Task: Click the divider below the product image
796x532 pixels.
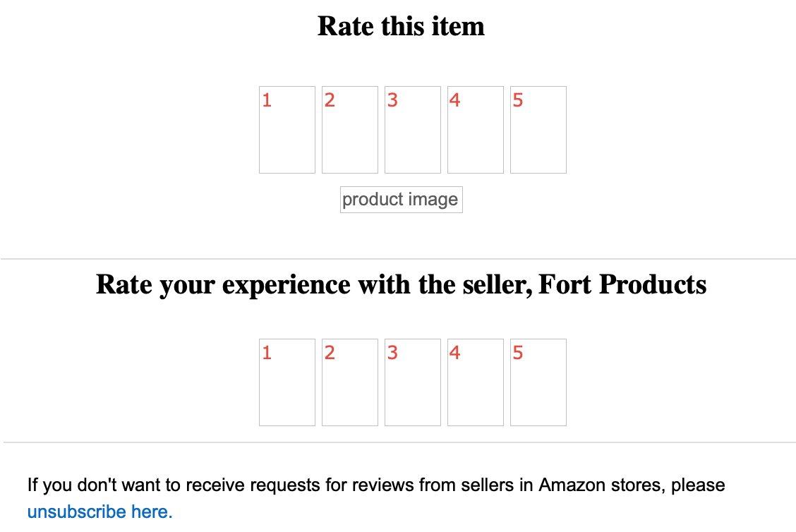Action: tap(398, 259)
